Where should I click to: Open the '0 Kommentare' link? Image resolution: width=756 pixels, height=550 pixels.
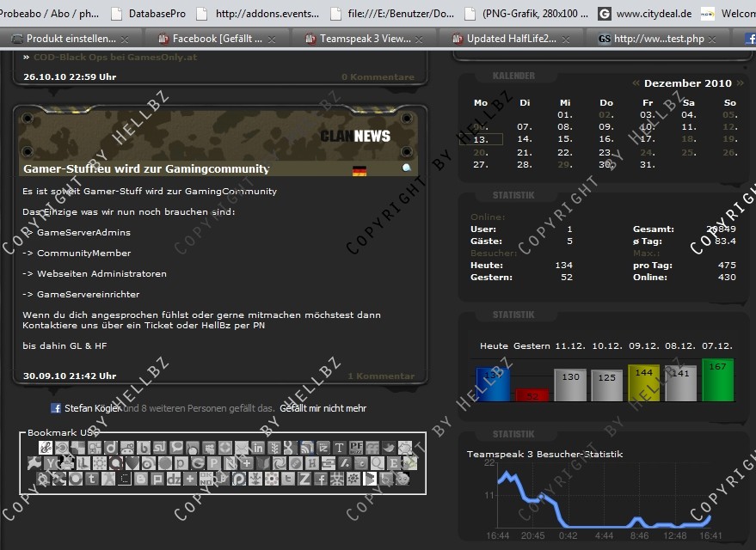(x=378, y=76)
